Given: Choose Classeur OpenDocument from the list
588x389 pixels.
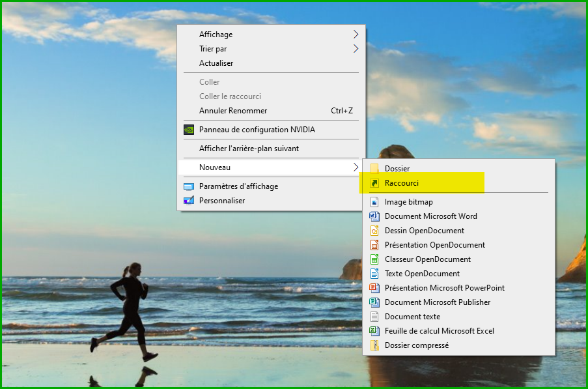Looking at the screenshot, I should click(427, 259).
